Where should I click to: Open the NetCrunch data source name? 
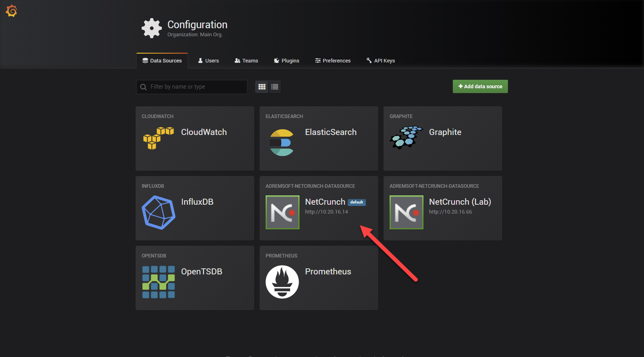[325, 202]
